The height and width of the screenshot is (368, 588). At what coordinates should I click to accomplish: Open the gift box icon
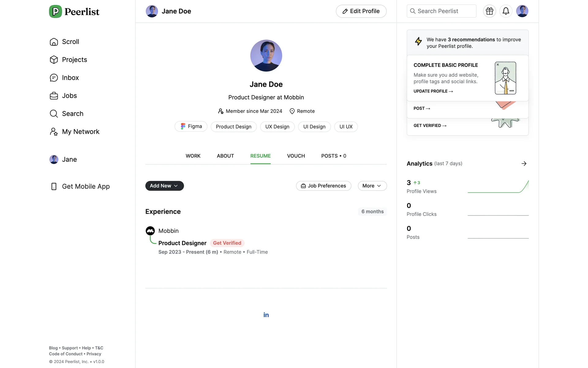pyautogui.click(x=489, y=11)
